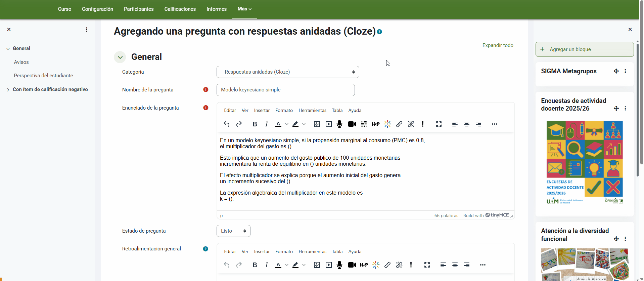
Task: Open Formato menu in question text editor
Action: [284, 110]
